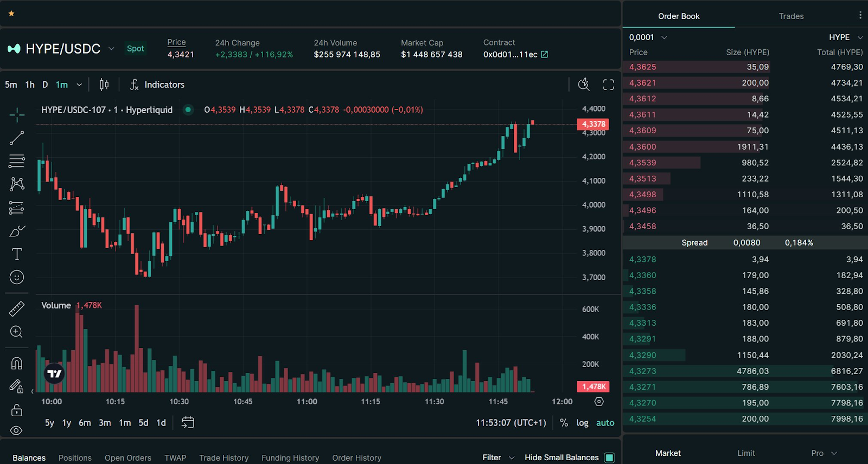Open the emoji icons tool
This screenshot has height=464, width=868.
point(17,277)
